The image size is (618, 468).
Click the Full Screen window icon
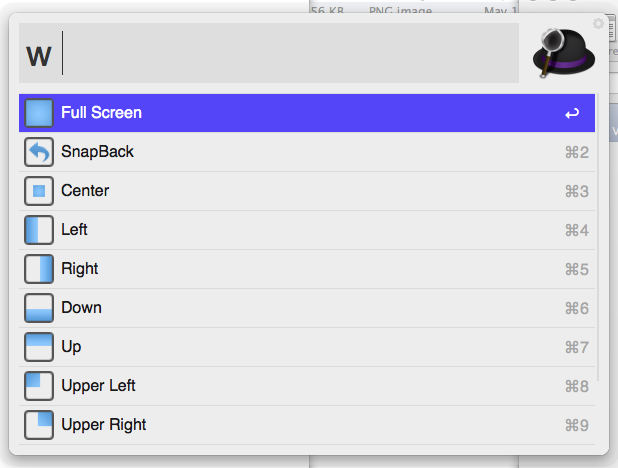(x=39, y=113)
